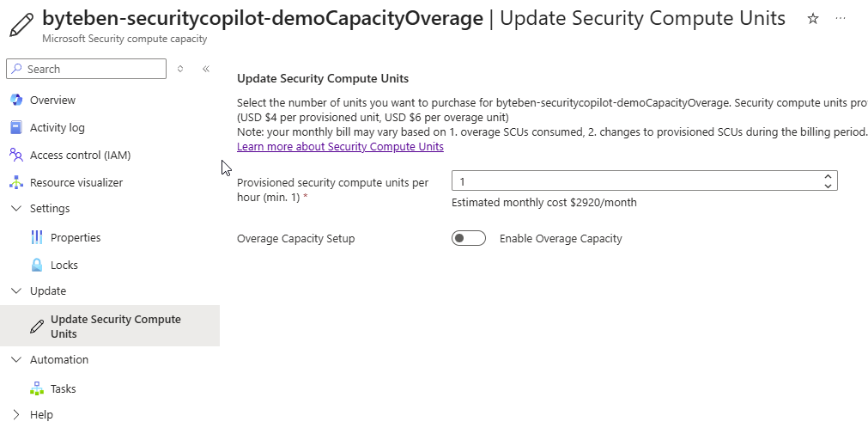868x434 pixels.
Task: Click the Activity log icon
Action: coord(15,128)
